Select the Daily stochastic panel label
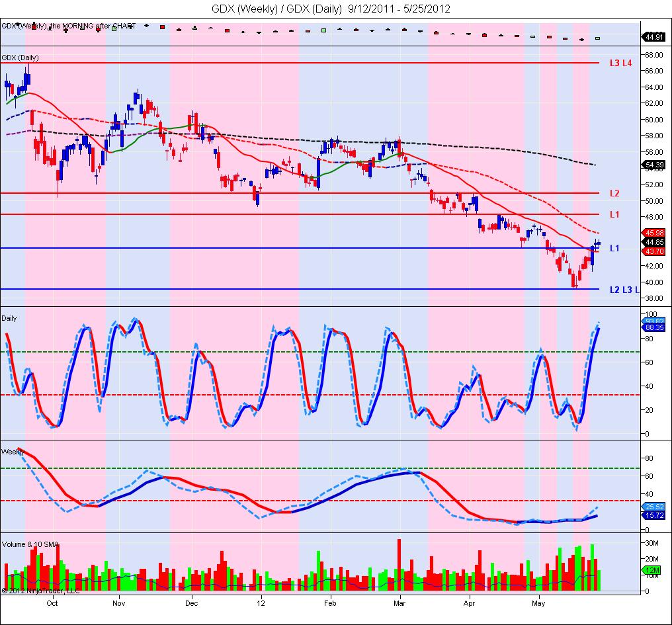The width and height of the screenshot is (672, 625). (x=9, y=318)
